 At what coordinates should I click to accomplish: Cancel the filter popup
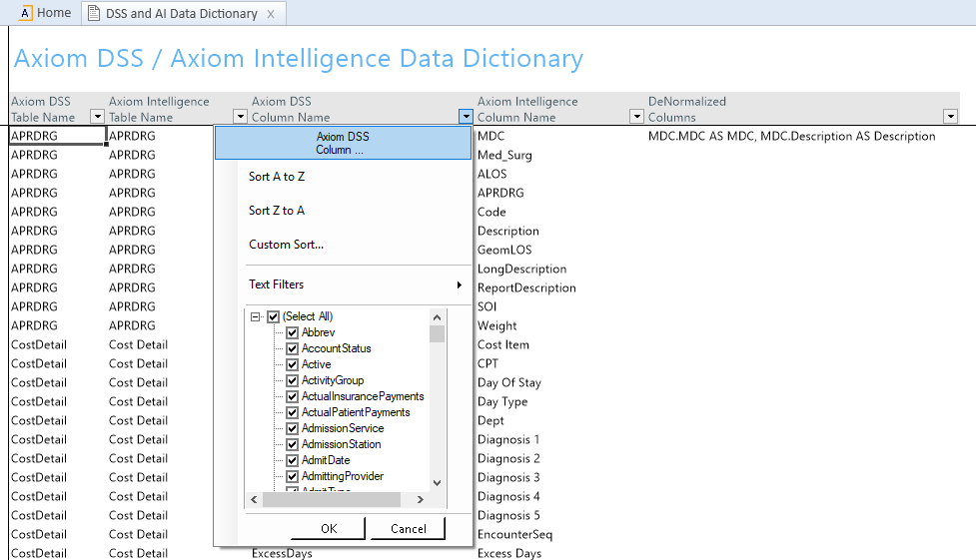409,528
